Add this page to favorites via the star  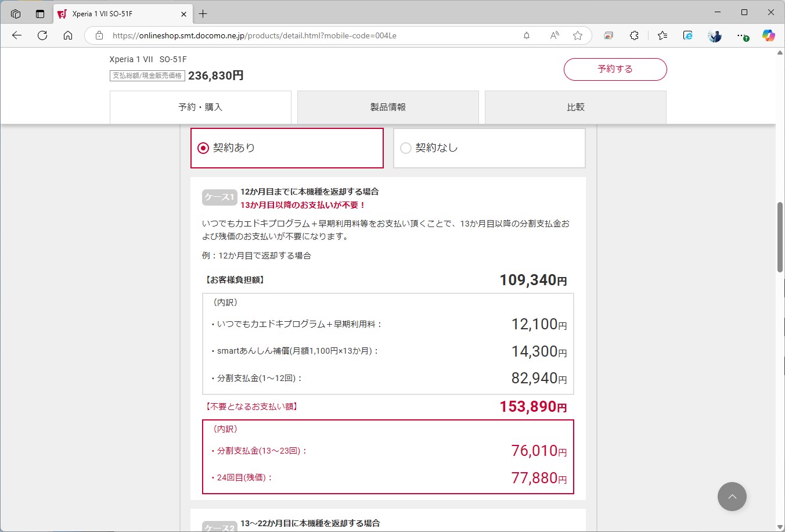578,35
